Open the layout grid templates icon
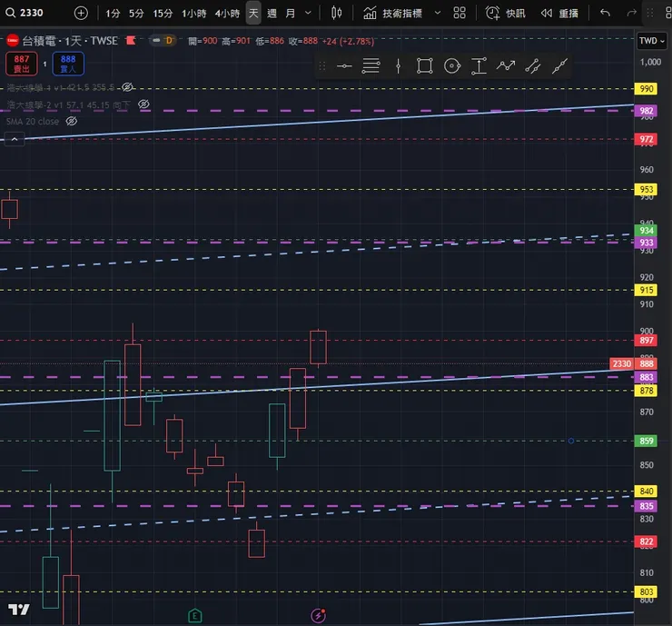The image size is (672, 626). tap(459, 13)
